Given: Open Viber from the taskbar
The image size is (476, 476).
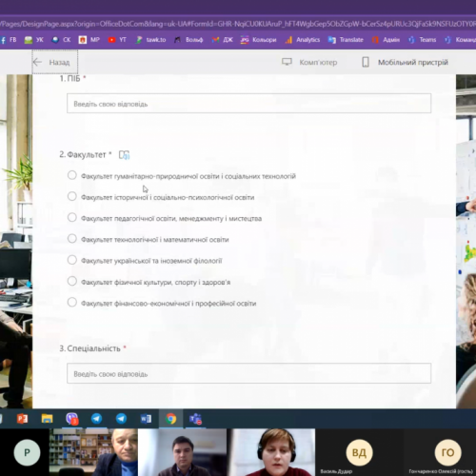Looking at the screenshot, I should coord(72,419).
